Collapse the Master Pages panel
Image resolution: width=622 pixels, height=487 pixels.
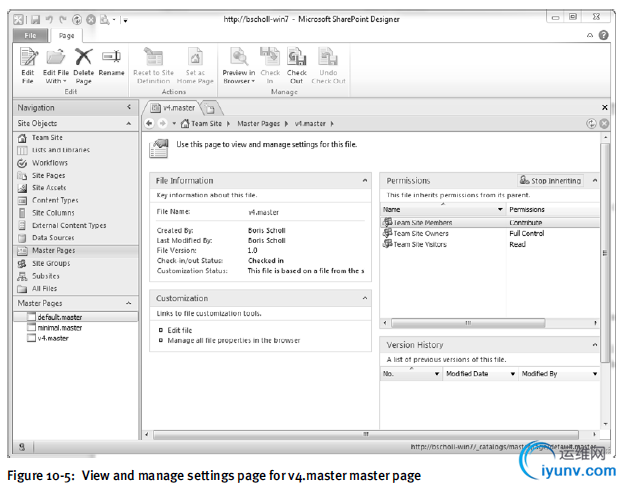129,303
